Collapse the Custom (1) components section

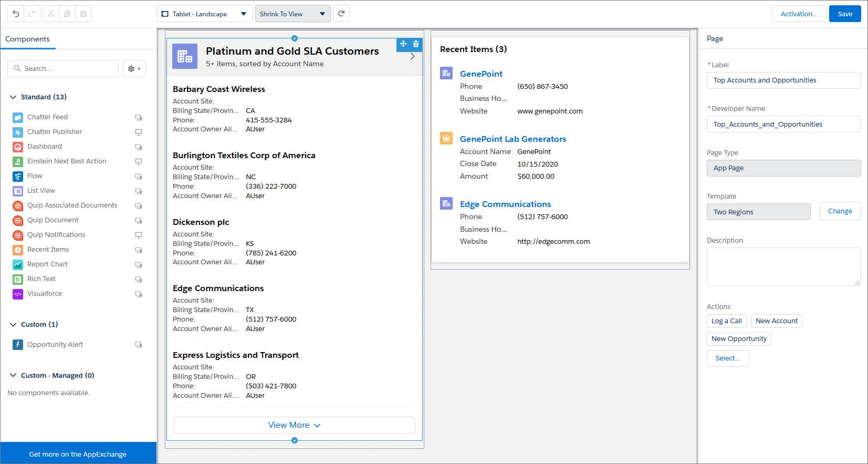pyautogui.click(x=13, y=324)
